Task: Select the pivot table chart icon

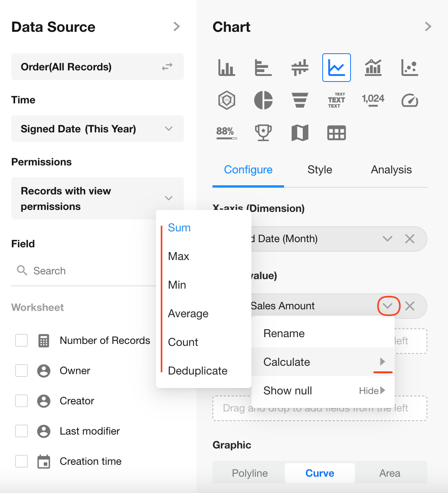Action: [x=336, y=133]
